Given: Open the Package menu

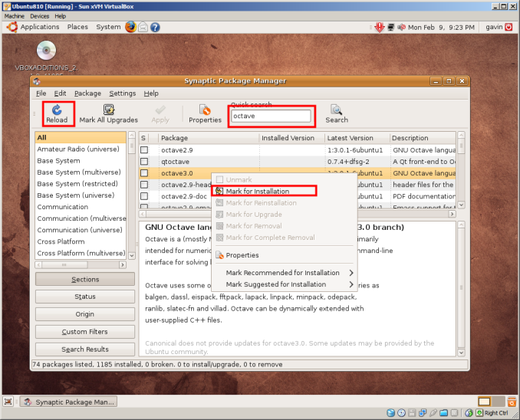Looking at the screenshot, I should click(87, 94).
